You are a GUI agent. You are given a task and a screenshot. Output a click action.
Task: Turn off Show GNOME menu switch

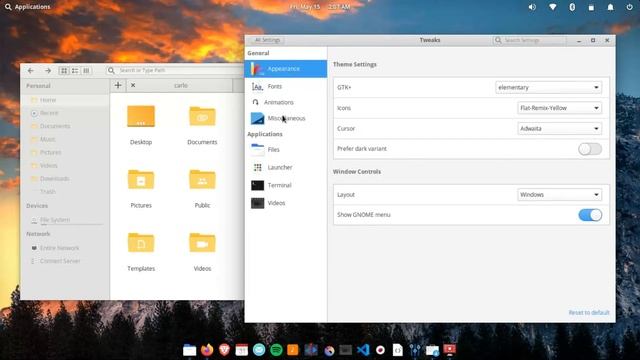tap(590, 215)
